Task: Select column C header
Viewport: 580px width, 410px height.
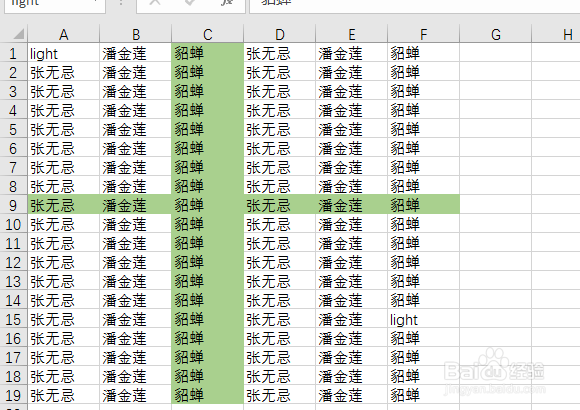Action: [208, 34]
